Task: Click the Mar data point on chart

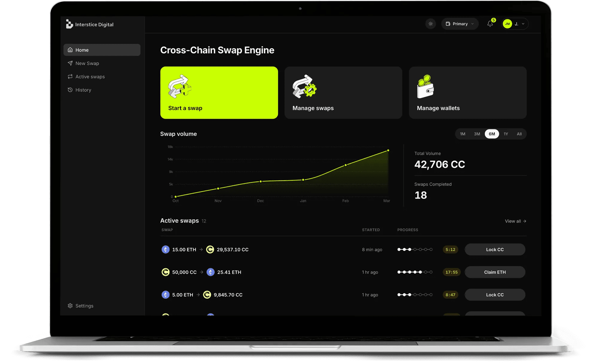Action: [388, 150]
